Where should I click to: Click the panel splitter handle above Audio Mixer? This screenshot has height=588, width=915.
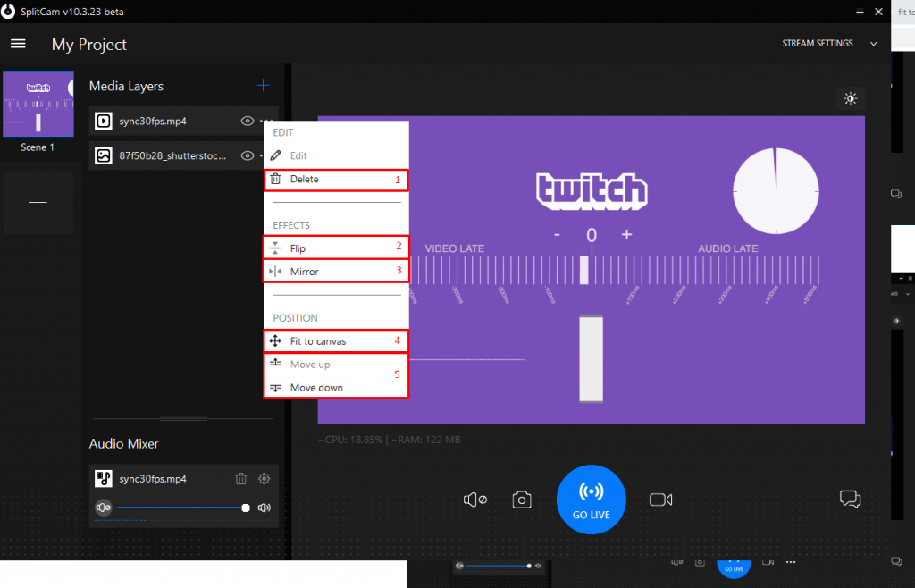183,419
